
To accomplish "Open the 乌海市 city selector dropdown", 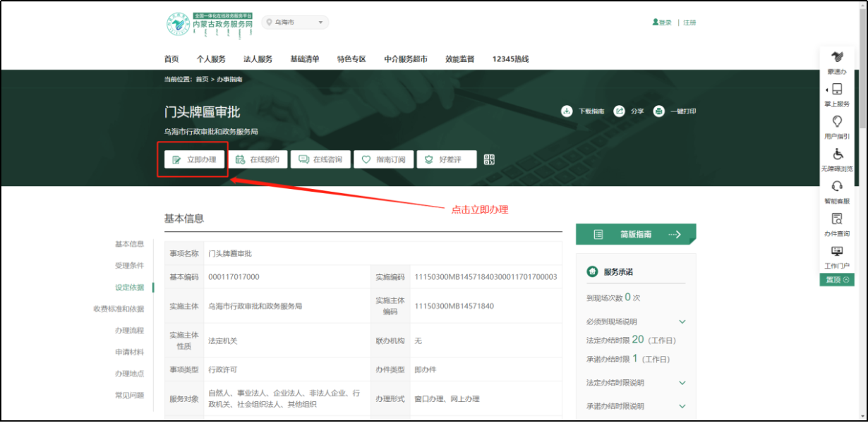I will (x=295, y=22).
